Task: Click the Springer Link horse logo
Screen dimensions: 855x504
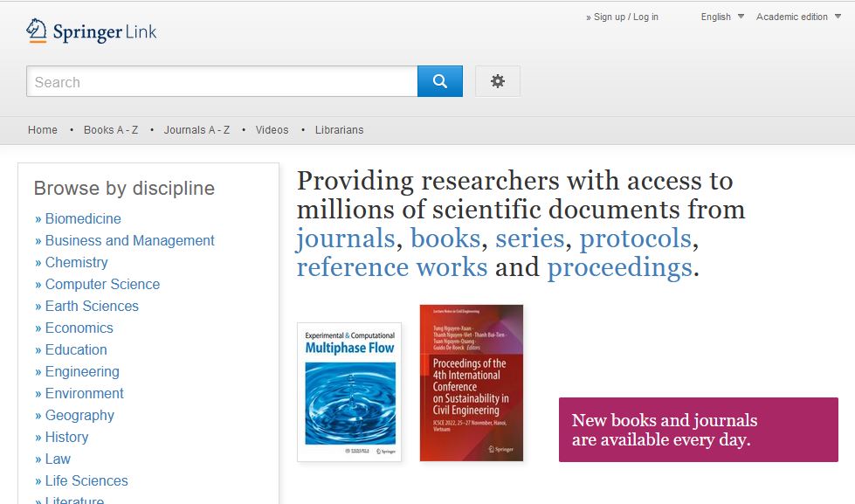Action: (37, 31)
